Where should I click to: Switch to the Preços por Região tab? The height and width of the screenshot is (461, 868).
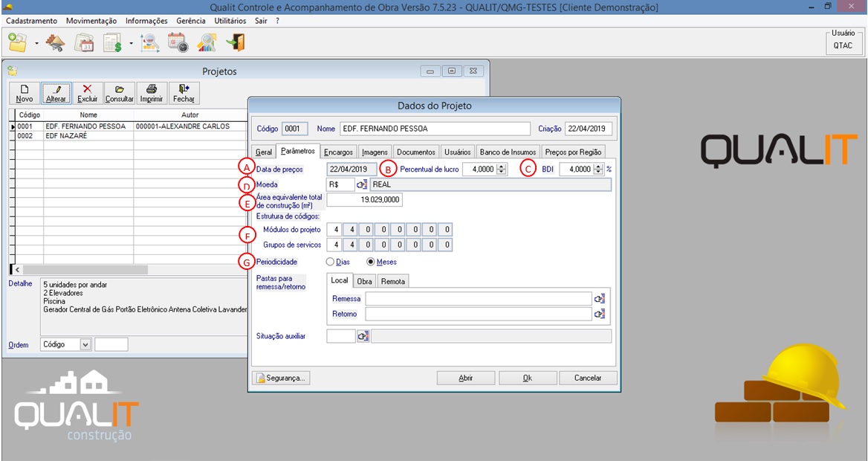[x=573, y=152]
